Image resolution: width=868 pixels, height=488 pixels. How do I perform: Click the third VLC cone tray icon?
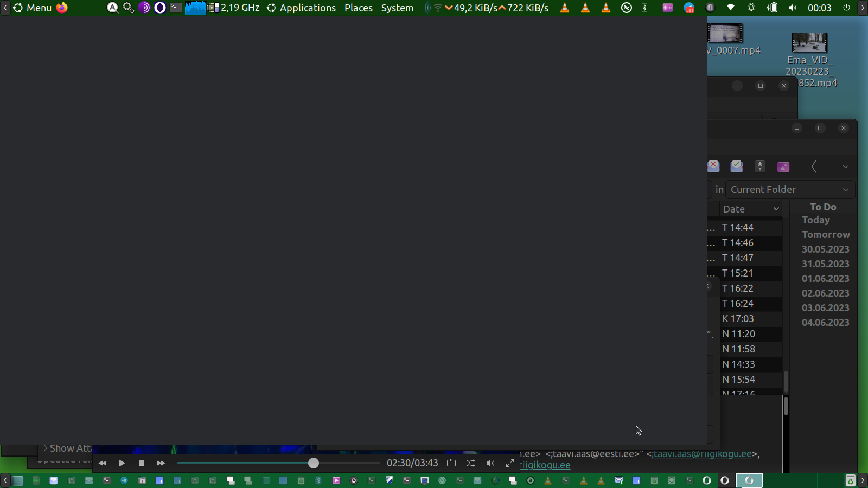coord(606,8)
